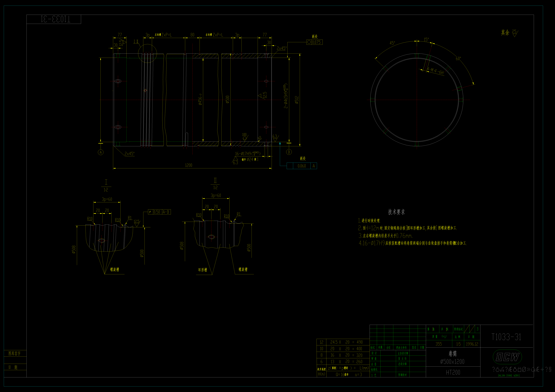The width and height of the screenshot is (555, 392).
Task: Select the 会签 row label
Action: pyautogui.click(x=374, y=364)
